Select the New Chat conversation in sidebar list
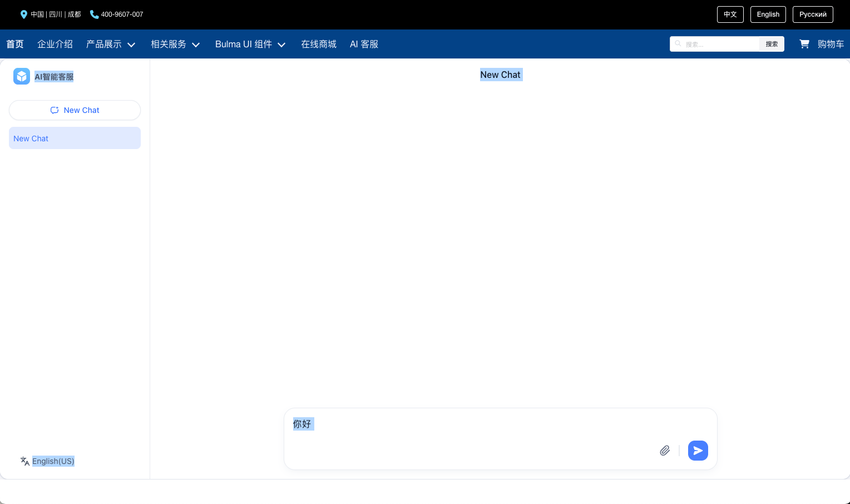 75,138
